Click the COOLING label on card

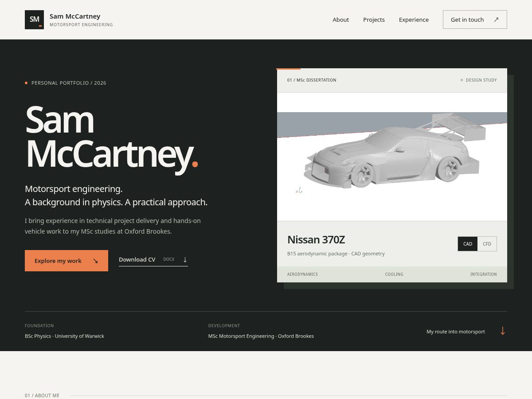pos(394,274)
